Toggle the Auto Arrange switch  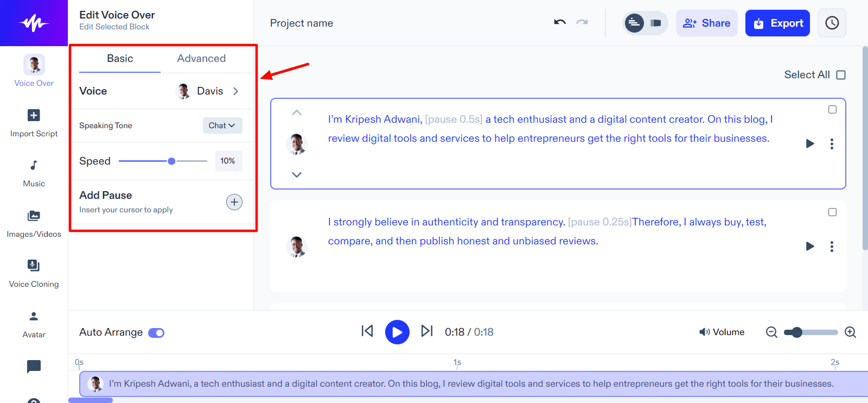click(x=156, y=332)
